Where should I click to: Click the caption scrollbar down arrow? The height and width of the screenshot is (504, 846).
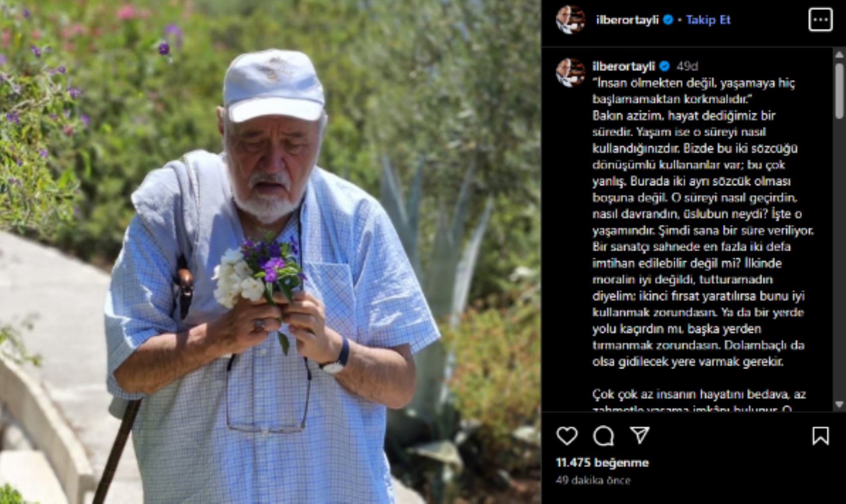click(x=839, y=404)
